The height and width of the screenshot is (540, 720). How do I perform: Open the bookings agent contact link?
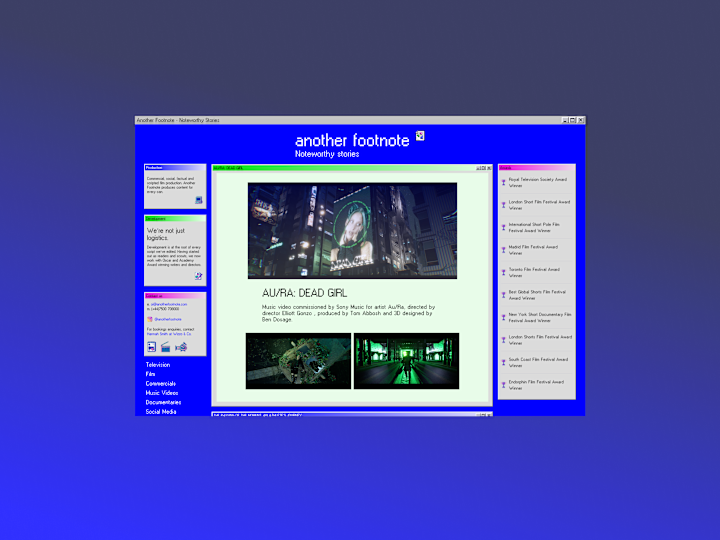pos(169,334)
